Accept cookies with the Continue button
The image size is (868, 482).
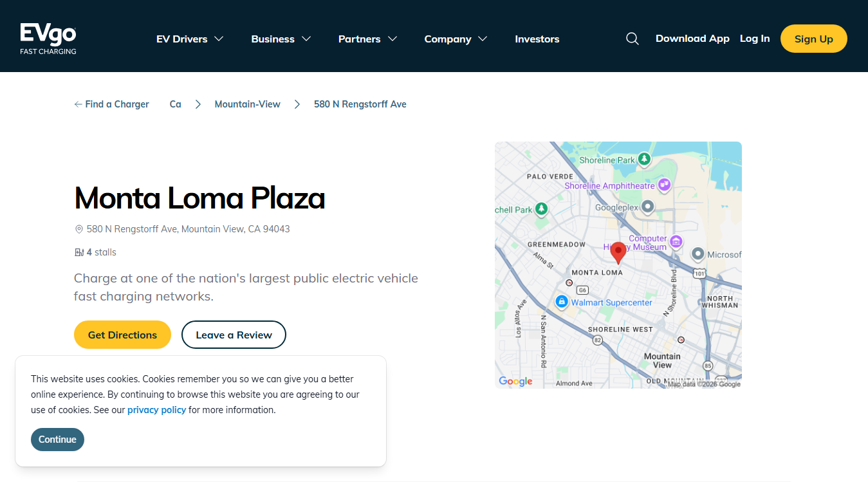pos(57,440)
